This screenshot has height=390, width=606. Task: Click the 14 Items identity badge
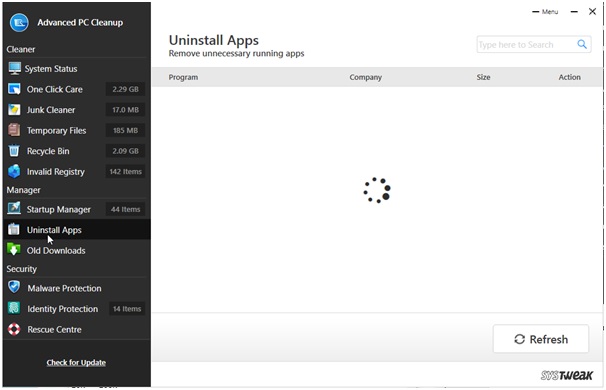(127, 308)
